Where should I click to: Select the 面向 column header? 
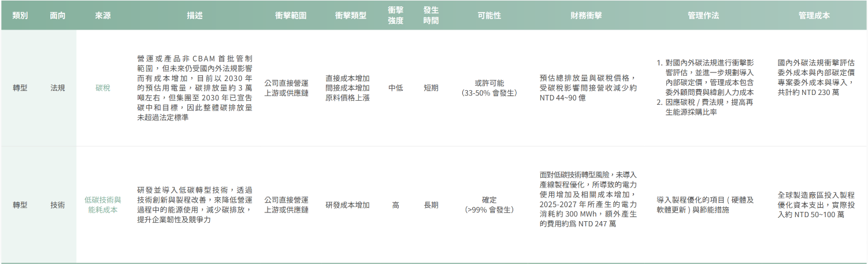(58, 16)
